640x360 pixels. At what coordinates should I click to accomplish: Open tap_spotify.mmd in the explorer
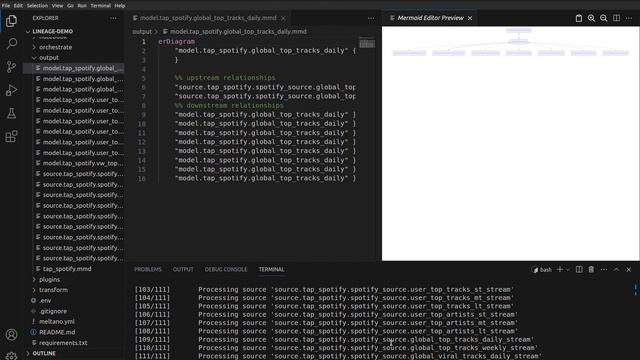[x=67, y=269]
